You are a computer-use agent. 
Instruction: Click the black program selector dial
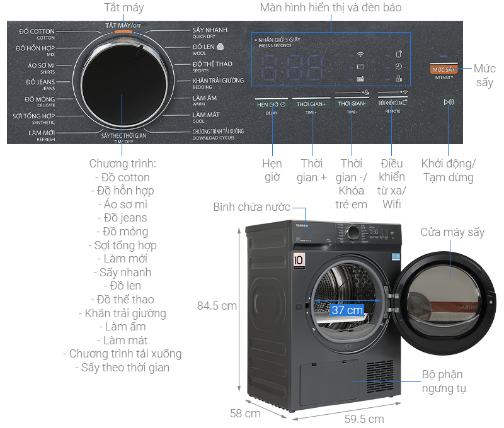pyautogui.click(x=124, y=81)
